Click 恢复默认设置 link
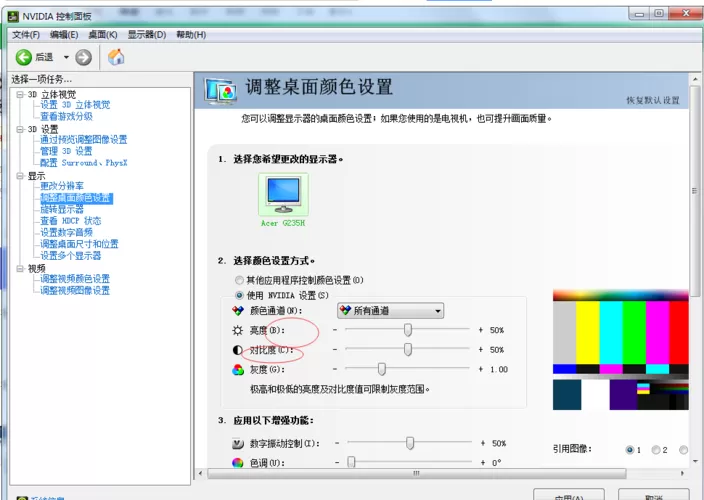The height and width of the screenshot is (500, 704). pyautogui.click(x=653, y=100)
